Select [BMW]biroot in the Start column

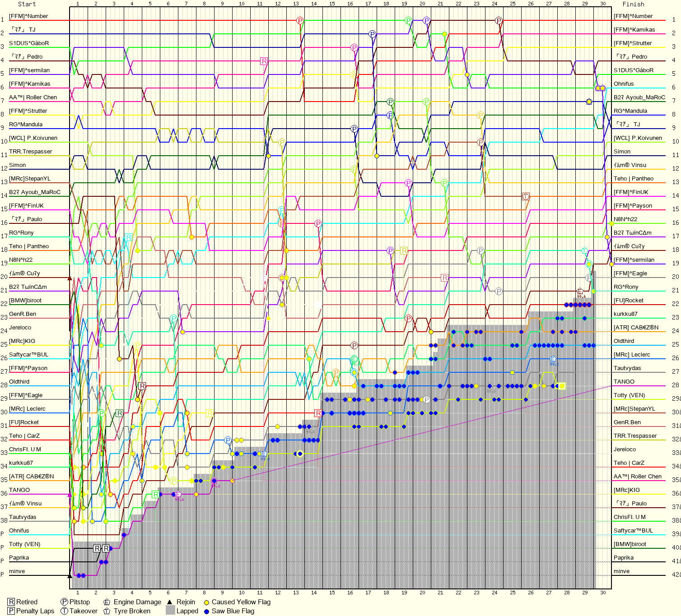25,301
